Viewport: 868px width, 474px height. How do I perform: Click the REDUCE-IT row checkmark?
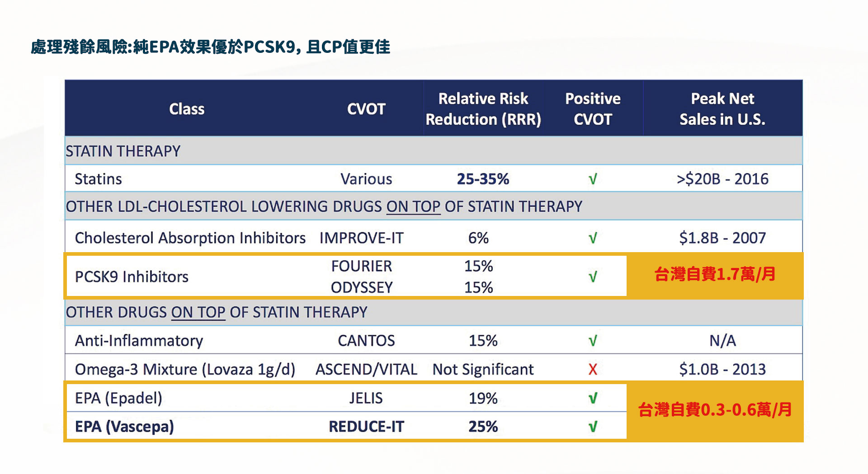click(593, 427)
